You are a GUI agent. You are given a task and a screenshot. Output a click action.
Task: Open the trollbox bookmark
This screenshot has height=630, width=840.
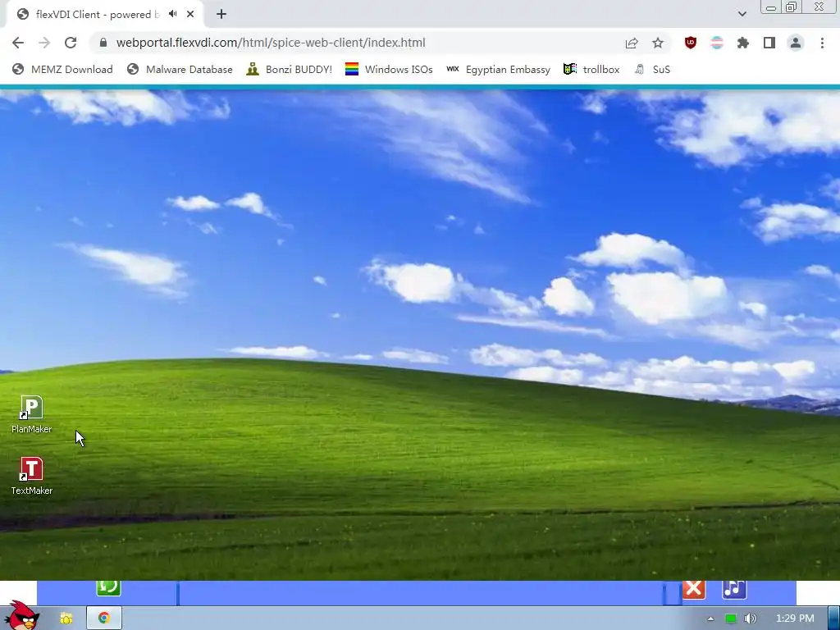tap(591, 69)
